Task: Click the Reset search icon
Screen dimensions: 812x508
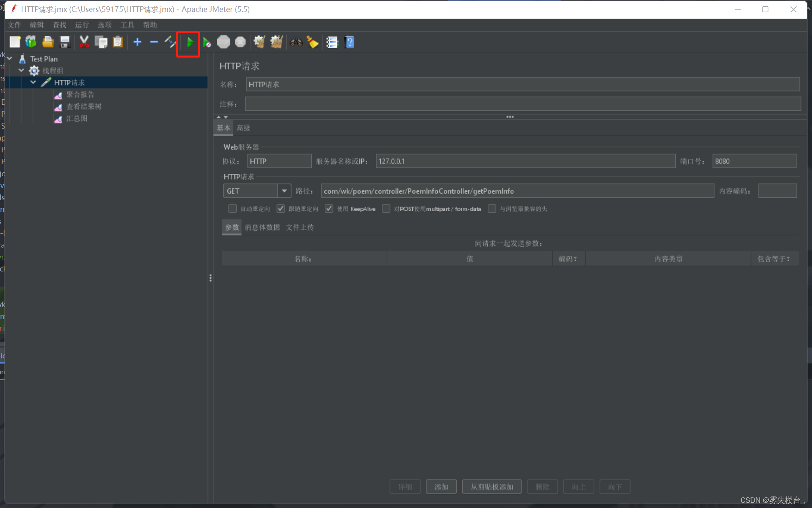Action: (x=312, y=42)
